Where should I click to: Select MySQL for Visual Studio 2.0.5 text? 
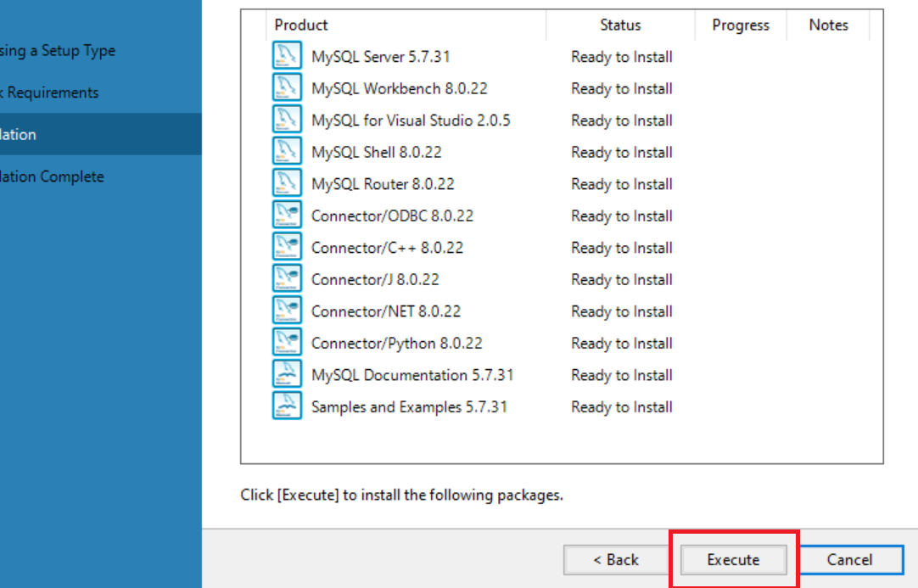point(411,120)
